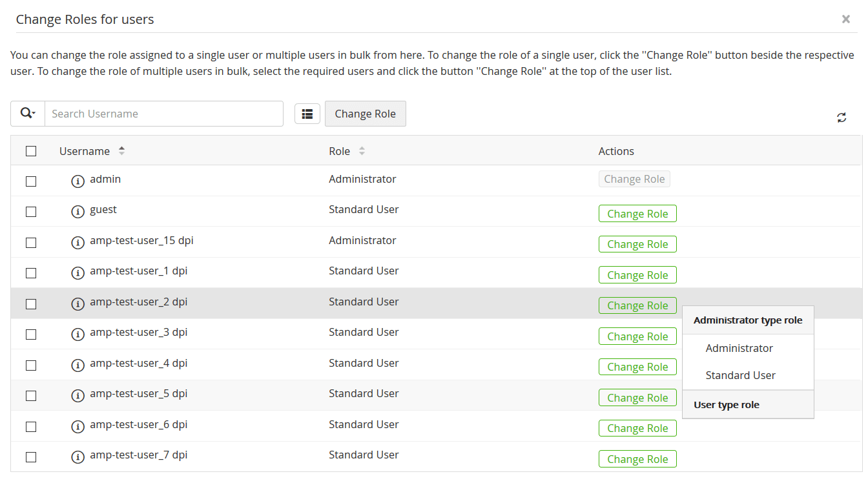Click the list view column chooser icon
This screenshot has width=868, height=483.
pyautogui.click(x=307, y=114)
